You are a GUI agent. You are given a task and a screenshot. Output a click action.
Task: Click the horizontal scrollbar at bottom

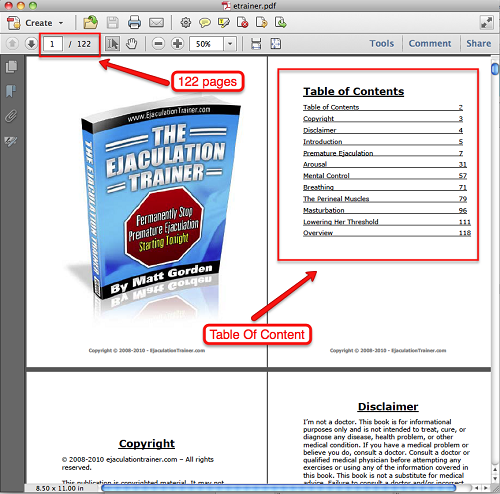(279, 488)
